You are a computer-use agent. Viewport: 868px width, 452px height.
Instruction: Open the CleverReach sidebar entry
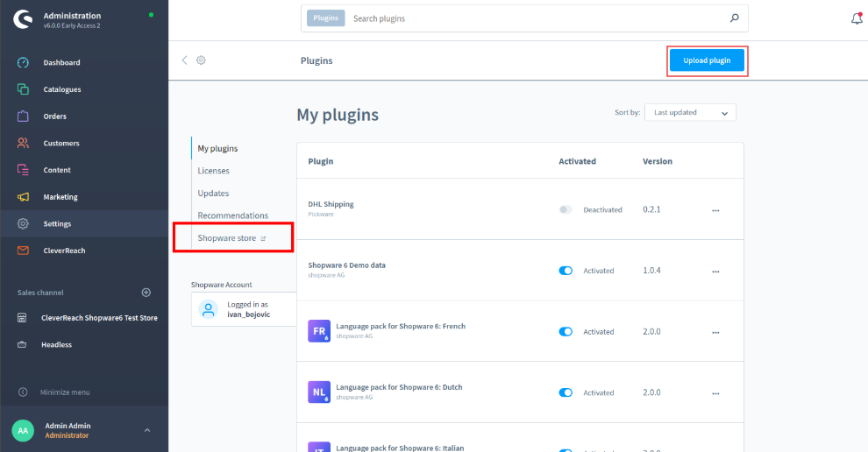coord(64,251)
